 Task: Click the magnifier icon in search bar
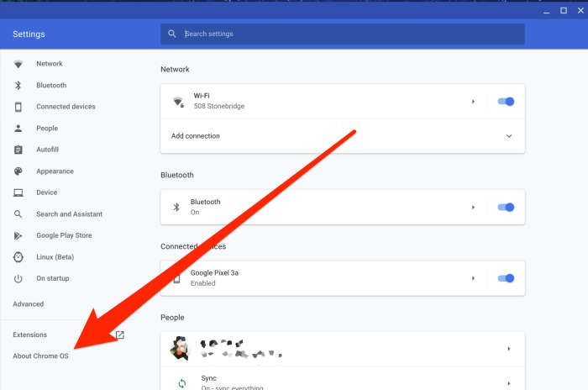coord(171,34)
